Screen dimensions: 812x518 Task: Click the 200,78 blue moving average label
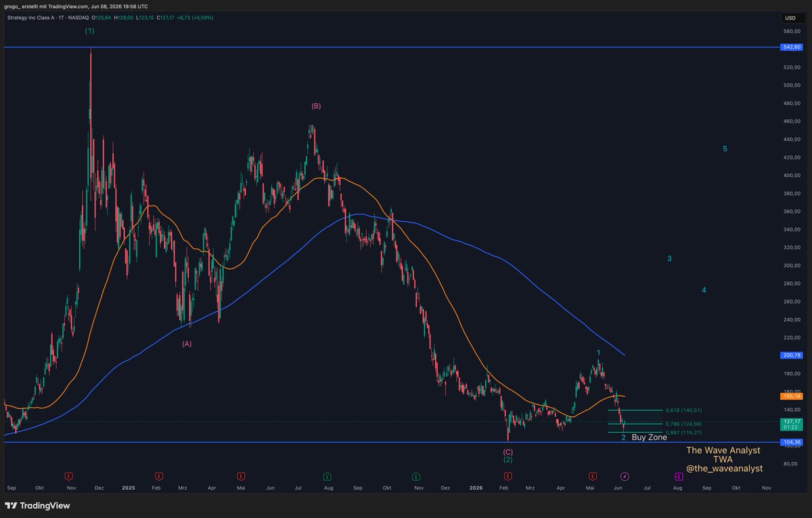pos(791,355)
